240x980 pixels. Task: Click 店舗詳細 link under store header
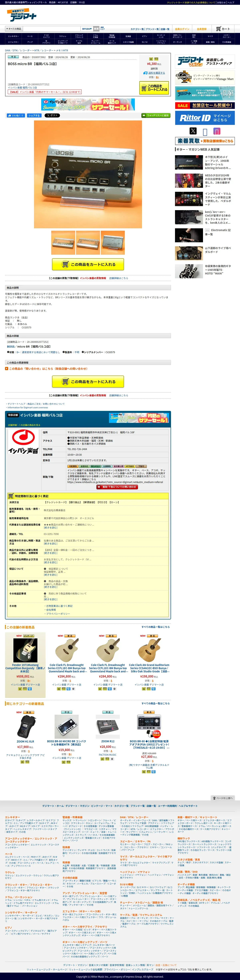coord(13,425)
